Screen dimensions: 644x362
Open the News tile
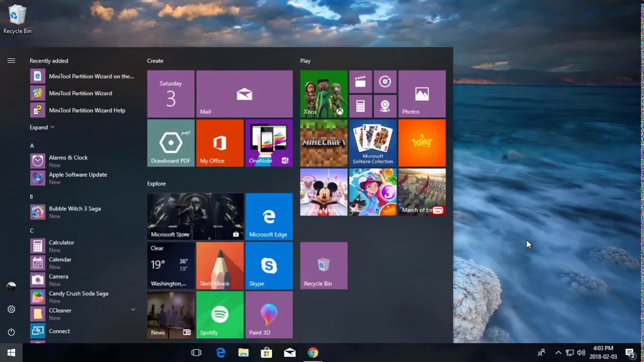(x=171, y=315)
